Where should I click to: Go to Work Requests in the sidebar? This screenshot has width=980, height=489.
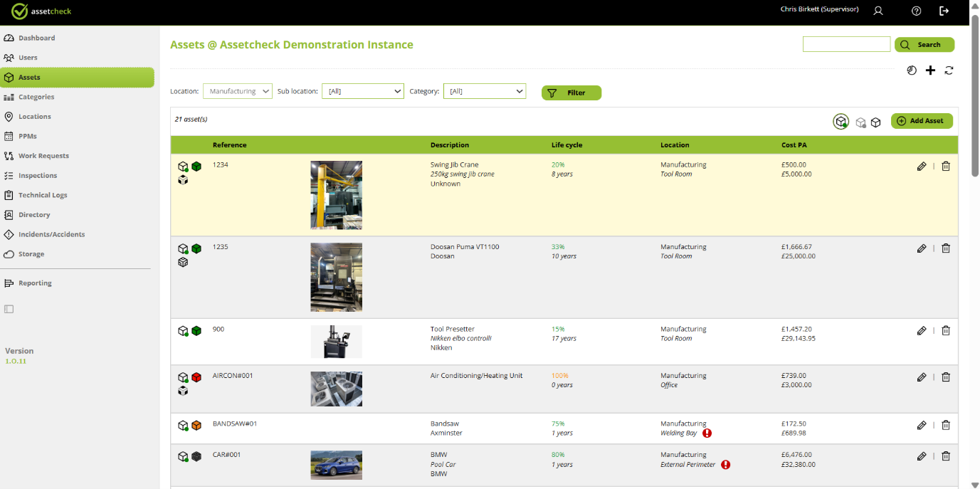click(43, 156)
